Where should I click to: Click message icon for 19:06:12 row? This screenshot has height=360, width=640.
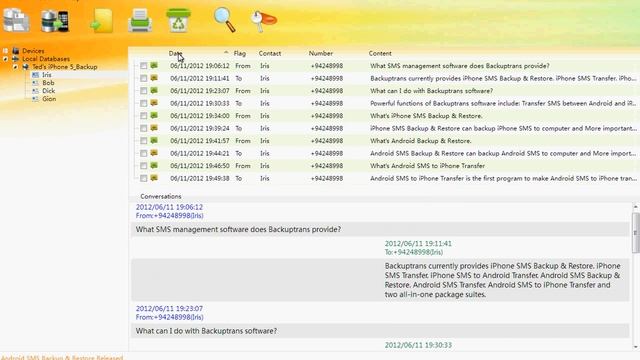154,65
